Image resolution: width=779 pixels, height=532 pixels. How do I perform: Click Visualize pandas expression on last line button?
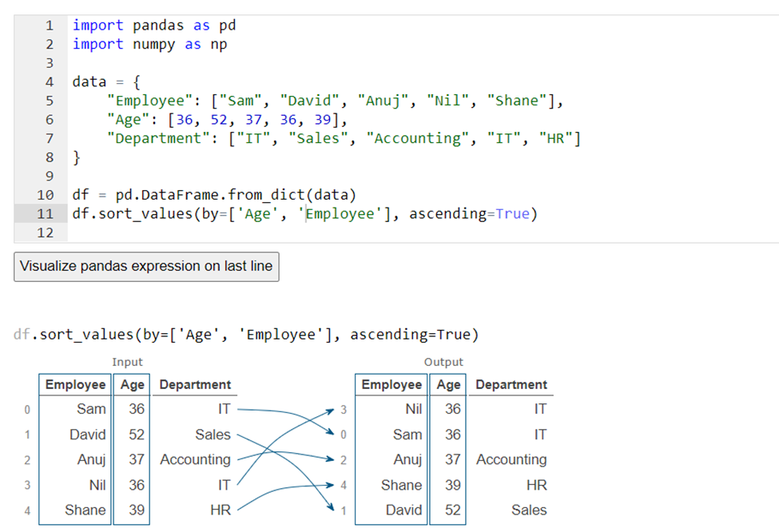point(146,266)
